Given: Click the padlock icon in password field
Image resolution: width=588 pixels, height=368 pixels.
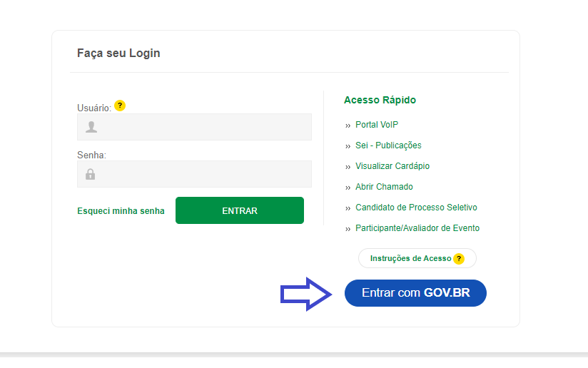Looking at the screenshot, I should (x=91, y=174).
